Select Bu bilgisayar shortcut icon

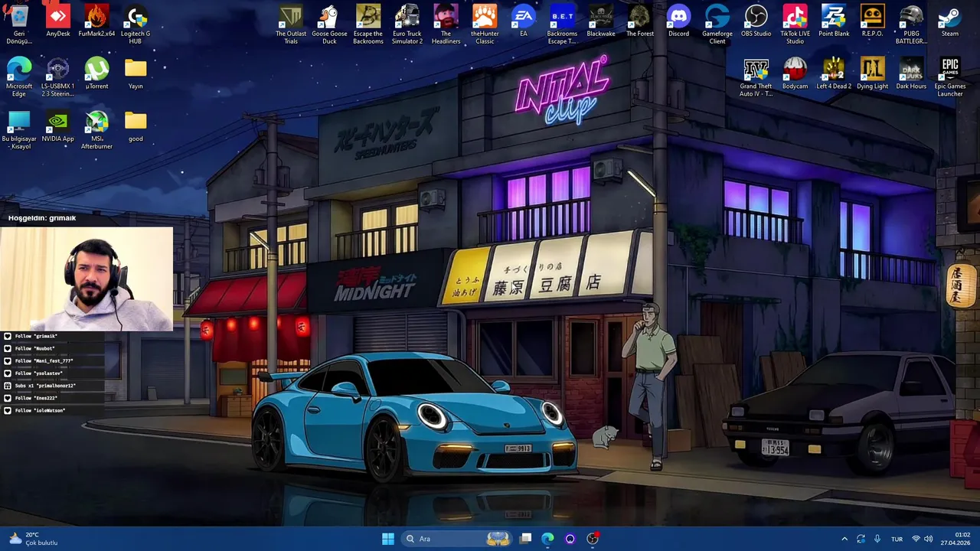point(19,130)
